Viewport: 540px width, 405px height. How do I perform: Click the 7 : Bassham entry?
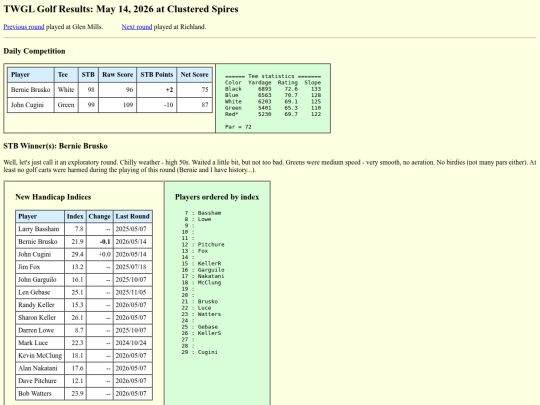click(x=203, y=213)
